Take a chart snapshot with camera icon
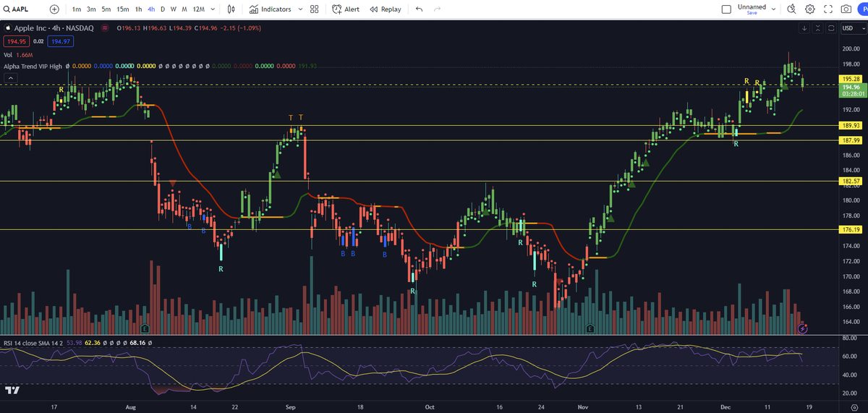Screen dimensions: 868x413 pos(846,9)
